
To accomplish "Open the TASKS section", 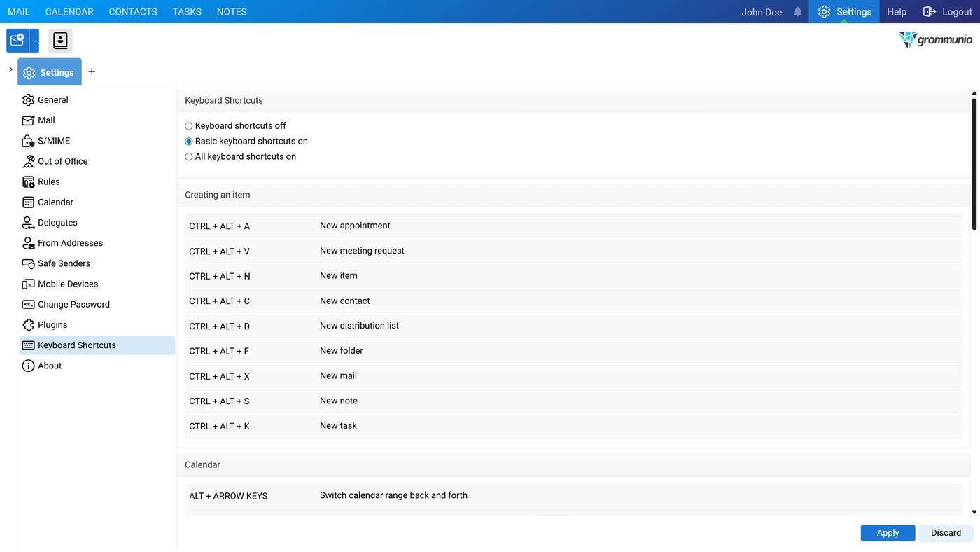I will (x=187, y=12).
